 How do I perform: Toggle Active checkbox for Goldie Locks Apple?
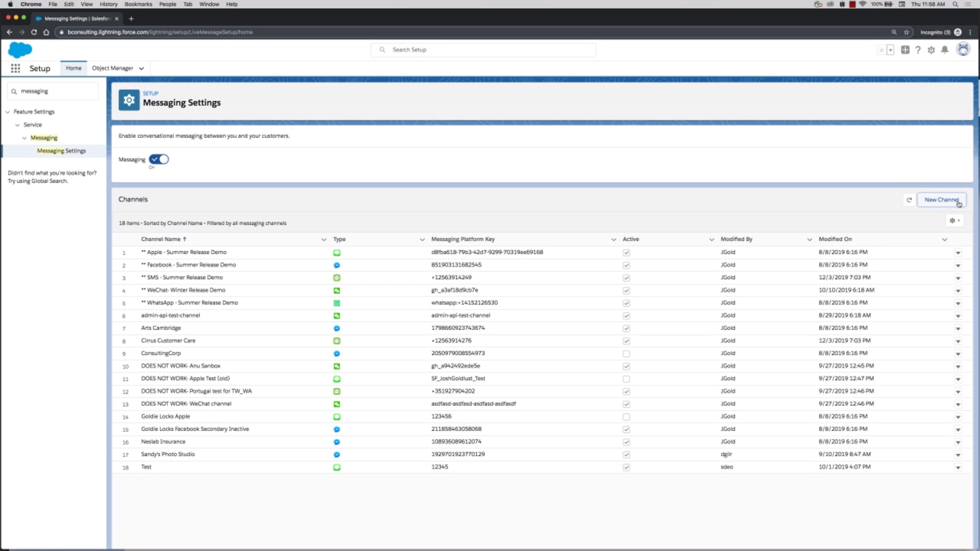626,417
